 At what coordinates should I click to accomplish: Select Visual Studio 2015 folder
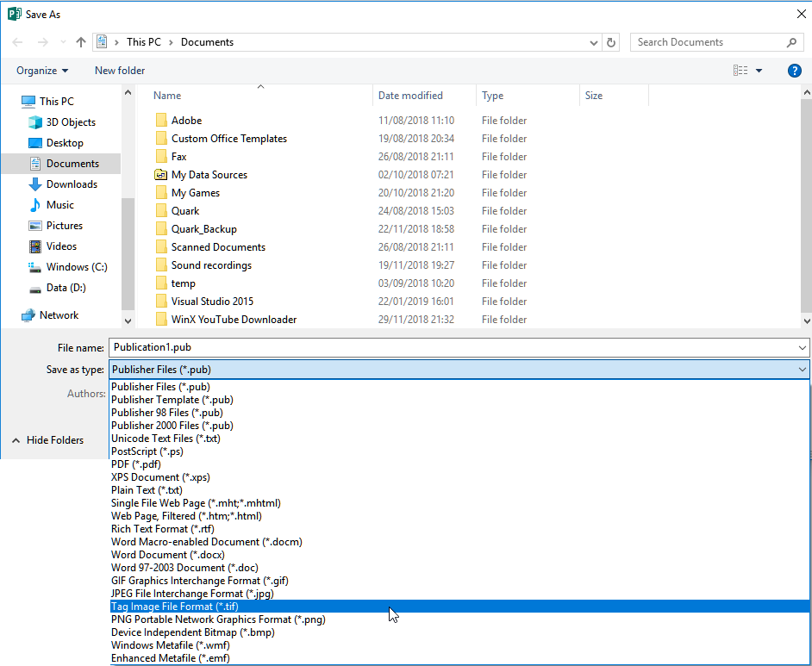coord(204,302)
